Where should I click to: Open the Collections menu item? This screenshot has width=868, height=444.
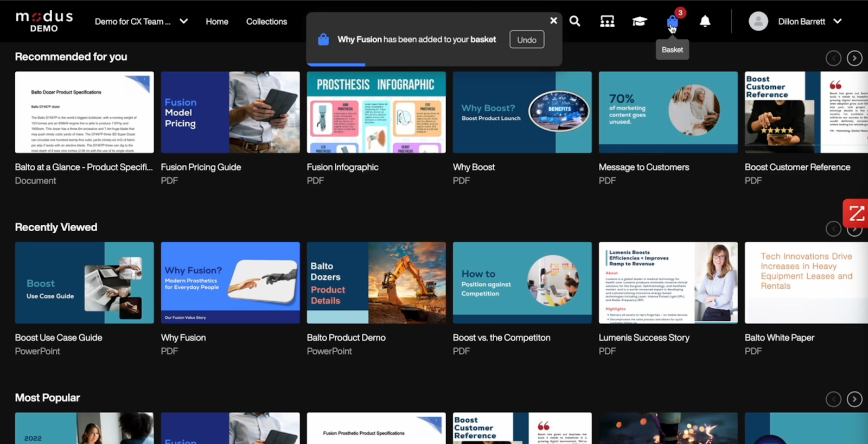266,21
